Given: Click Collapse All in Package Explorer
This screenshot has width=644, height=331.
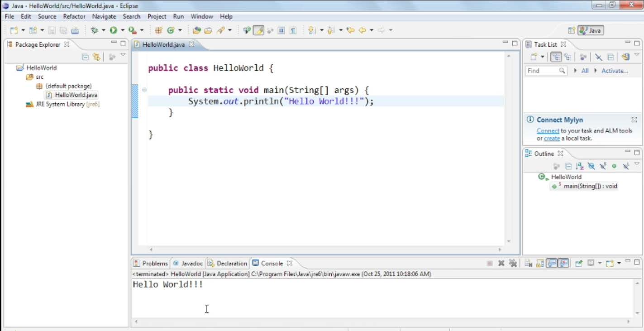Looking at the screenshot, I should pos(85,57).
